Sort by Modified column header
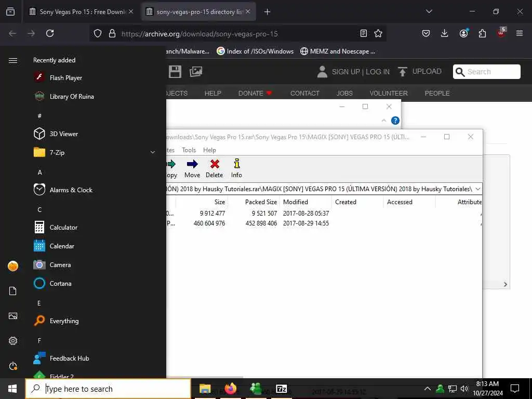 [305, 202]
